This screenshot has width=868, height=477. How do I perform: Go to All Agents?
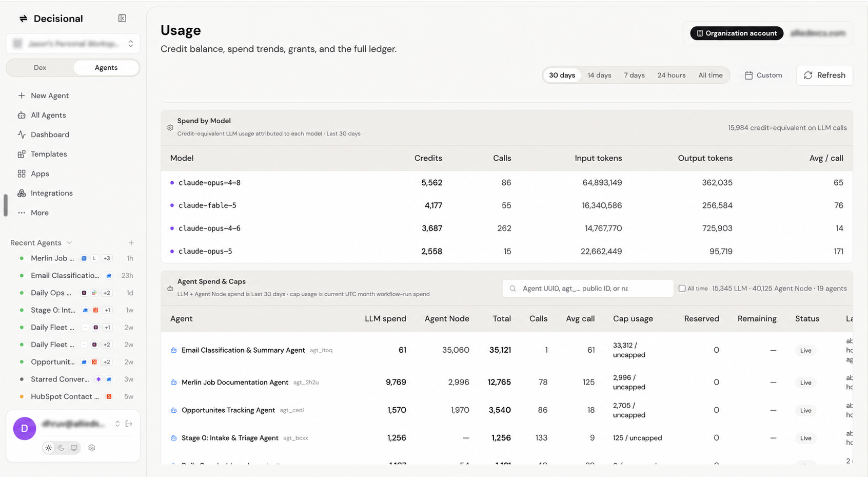point(48,115)
